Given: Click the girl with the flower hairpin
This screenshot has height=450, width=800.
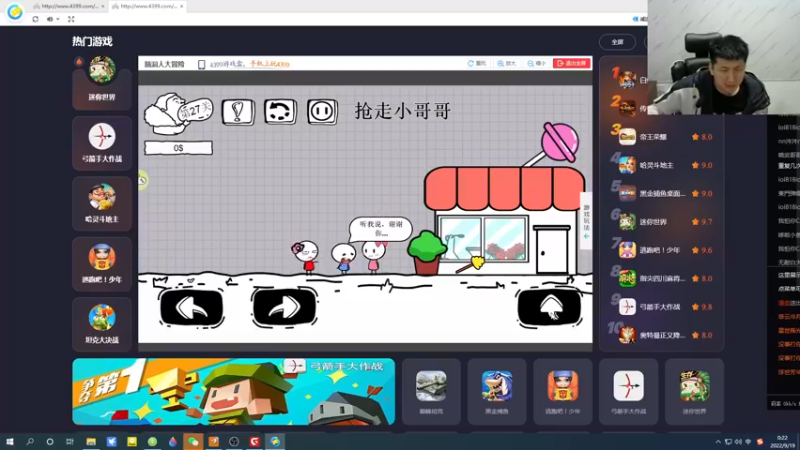Looking at the screenshot, I should tap(306, 257).
